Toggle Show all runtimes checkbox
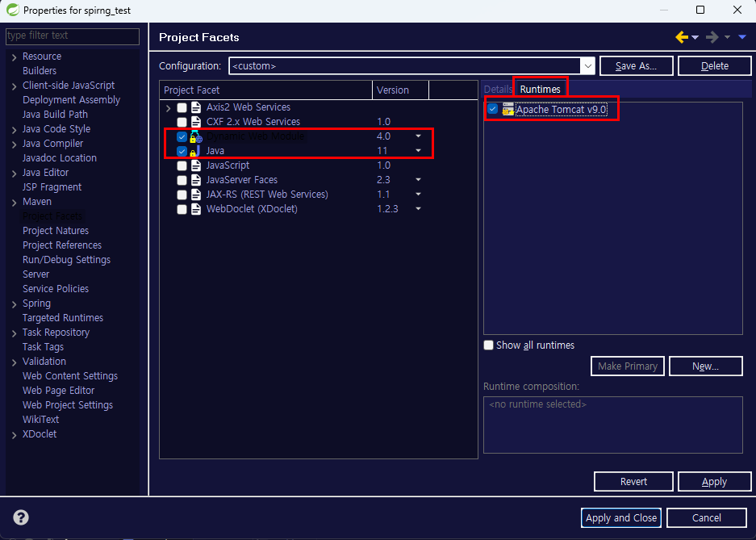 pos(488,345)
